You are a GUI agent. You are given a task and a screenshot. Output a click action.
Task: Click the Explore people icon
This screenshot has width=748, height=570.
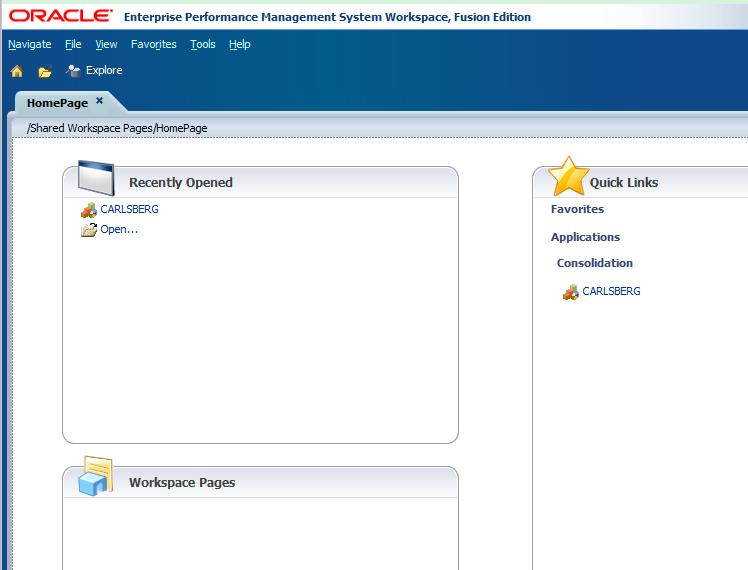tap(73, 71)
